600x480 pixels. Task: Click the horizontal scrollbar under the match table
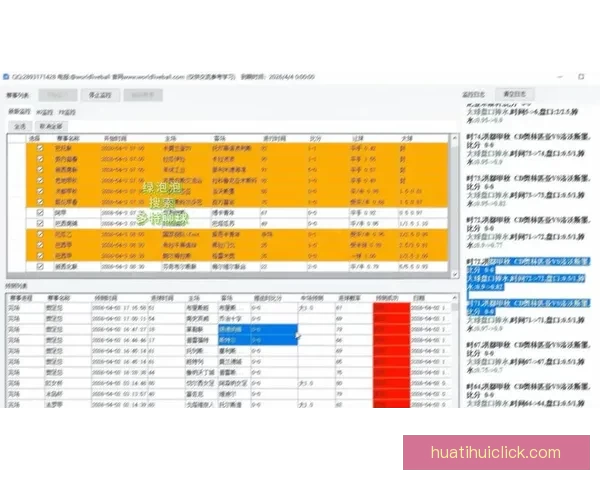coord(228,276)
